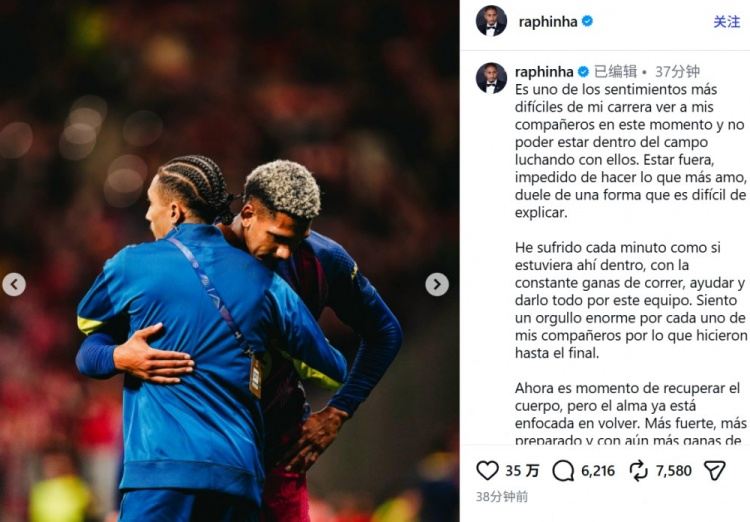
Task: Open the raphinha username link above the caption
Action: tap(544, 72)
